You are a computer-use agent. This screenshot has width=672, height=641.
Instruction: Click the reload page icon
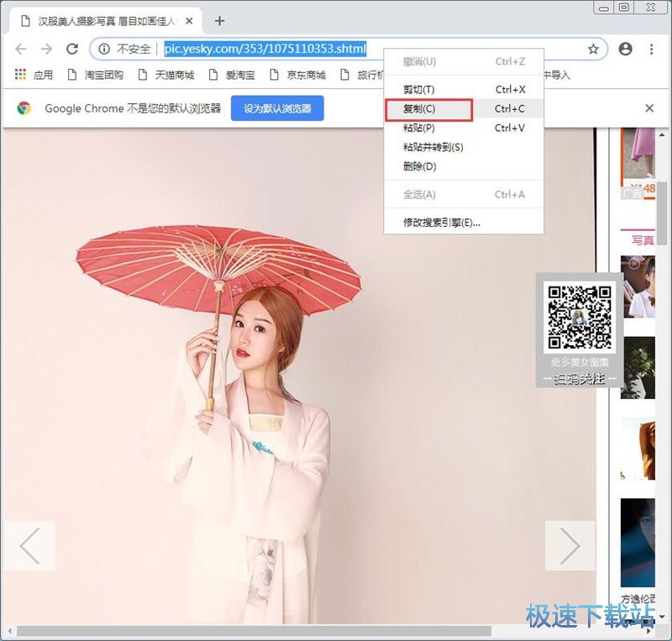[x=72, y=50]
